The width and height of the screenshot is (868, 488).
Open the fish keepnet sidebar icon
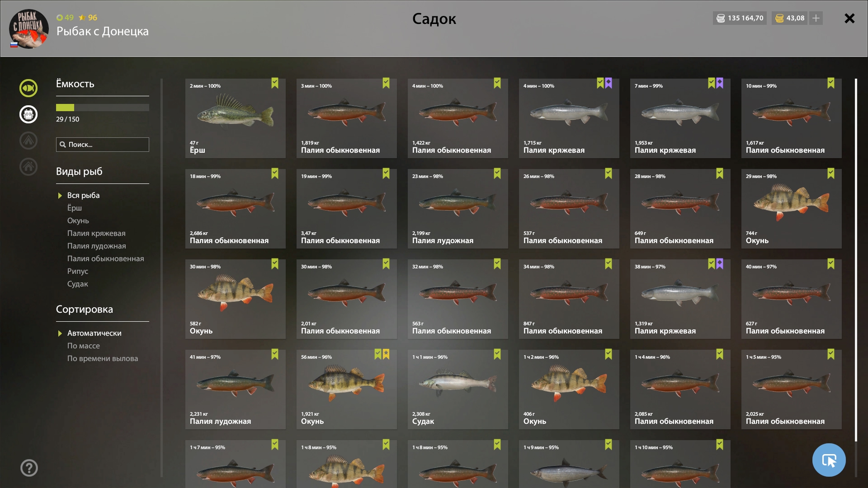click(28, 88)
